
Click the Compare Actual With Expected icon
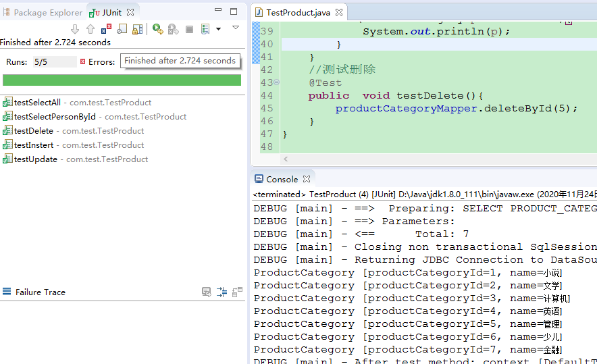(237, 292)
